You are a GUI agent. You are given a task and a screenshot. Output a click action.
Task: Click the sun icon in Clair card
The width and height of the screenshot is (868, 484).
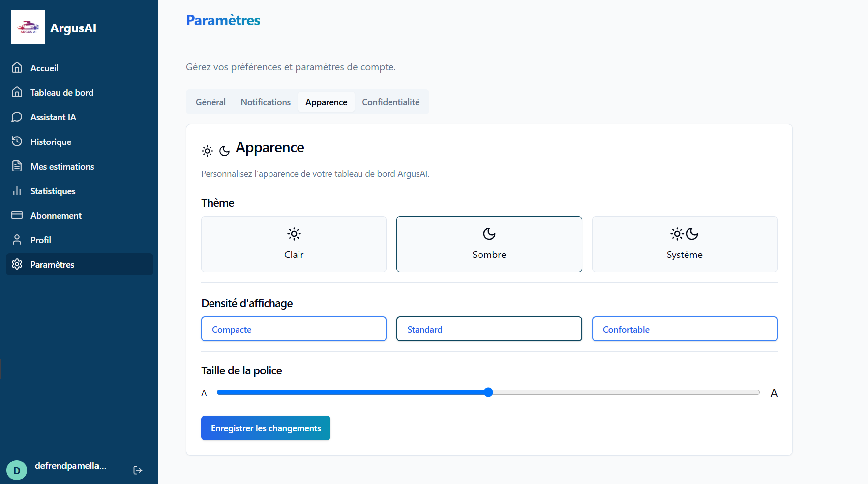(294, 234)
